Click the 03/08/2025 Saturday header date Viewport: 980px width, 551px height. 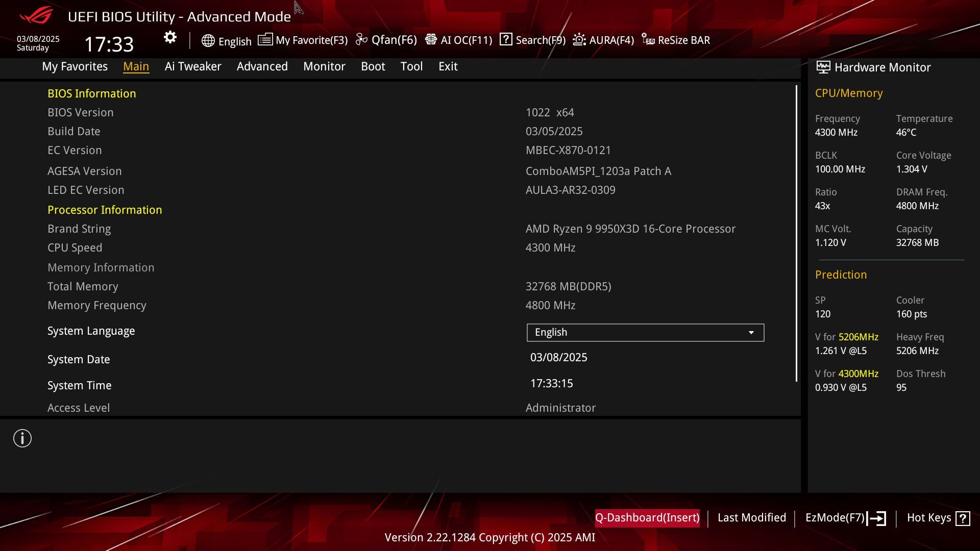[x=38, y=43]
